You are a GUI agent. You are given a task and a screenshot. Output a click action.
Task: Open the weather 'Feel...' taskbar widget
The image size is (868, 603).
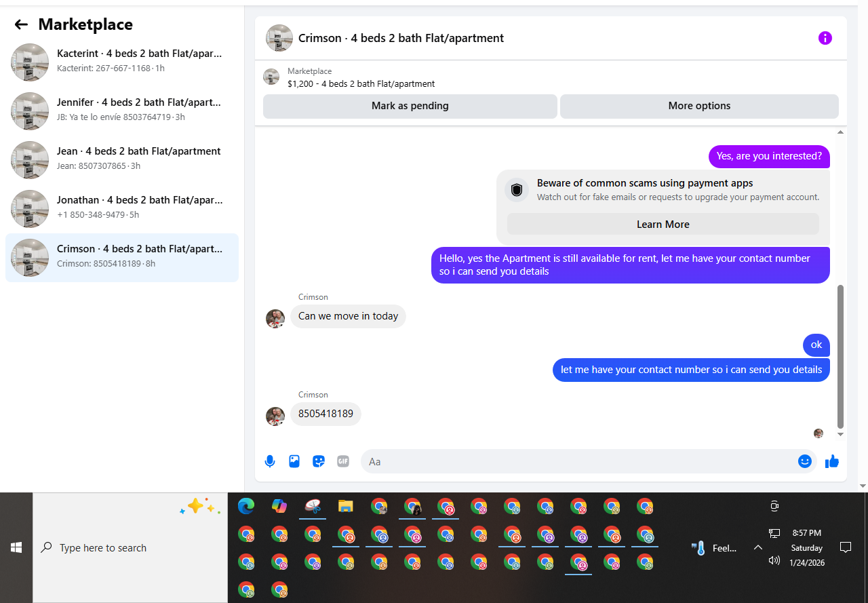pos(714,548)
